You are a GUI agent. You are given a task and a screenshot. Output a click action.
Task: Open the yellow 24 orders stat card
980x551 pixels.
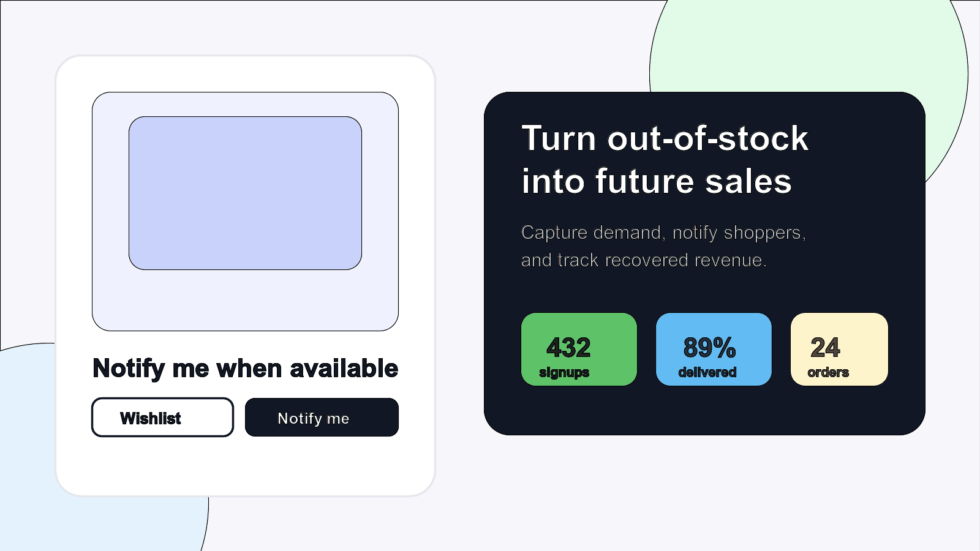pos(839,349)
